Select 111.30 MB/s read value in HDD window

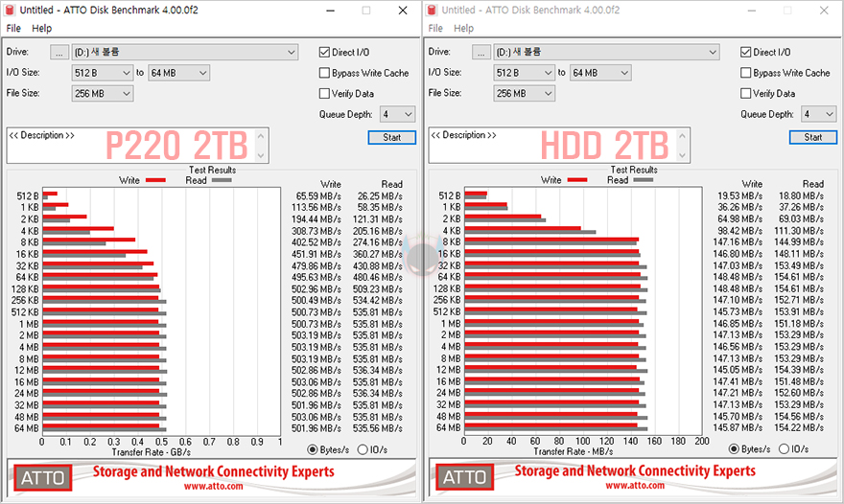pyautogui.click(x=799, y=231)
